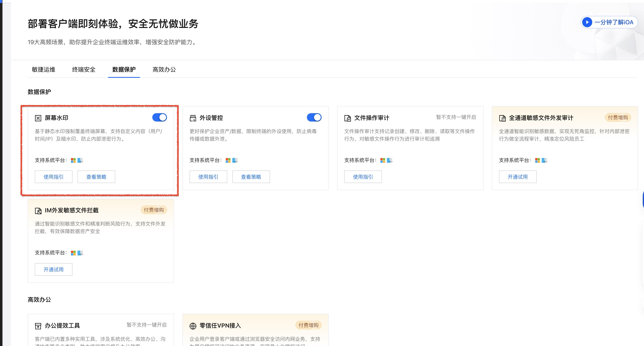Click Windows platform icon in 屏幕水印 card
Image resolution: width=644 pixels, height=346 pixels.
73,160
